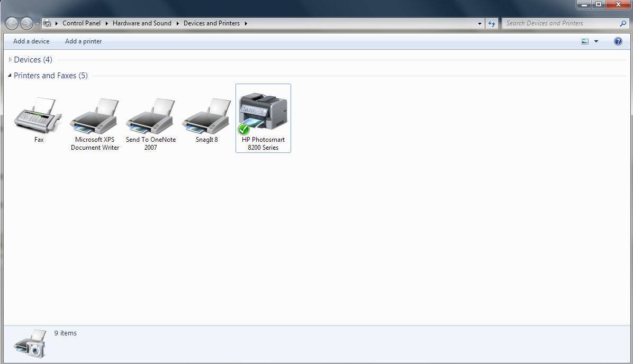Go to Control Panel via breadcrumb
The height and width of the screenshot is (364, 633).
coord(81,23)
